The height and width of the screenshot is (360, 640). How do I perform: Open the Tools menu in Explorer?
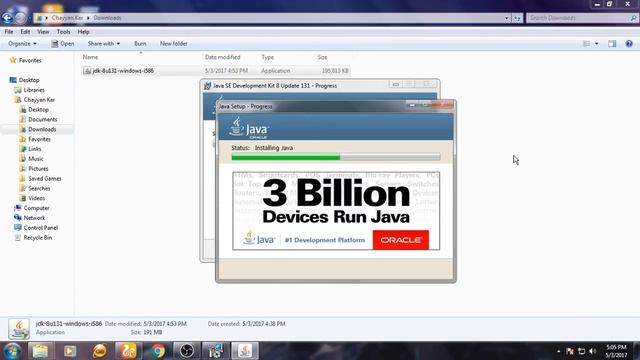point(63,32)
